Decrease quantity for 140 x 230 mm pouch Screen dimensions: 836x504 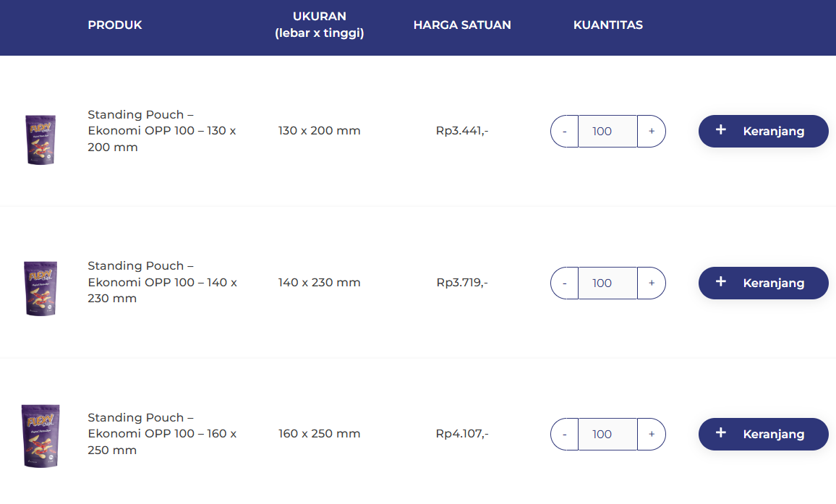[x=564, y=283]
